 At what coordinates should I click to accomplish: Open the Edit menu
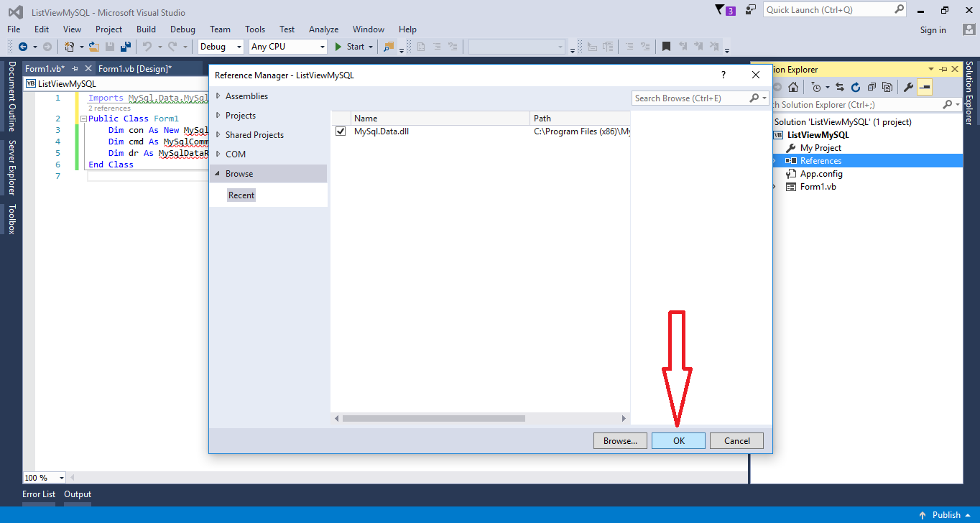click(42, 29)
